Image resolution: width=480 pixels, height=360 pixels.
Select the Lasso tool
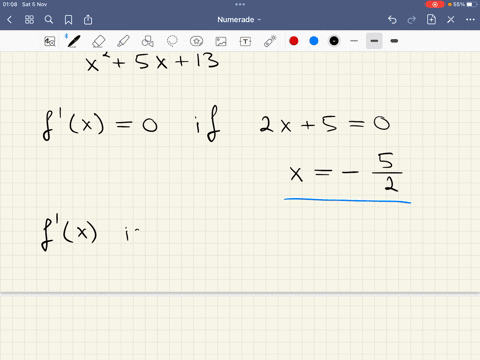172,41
